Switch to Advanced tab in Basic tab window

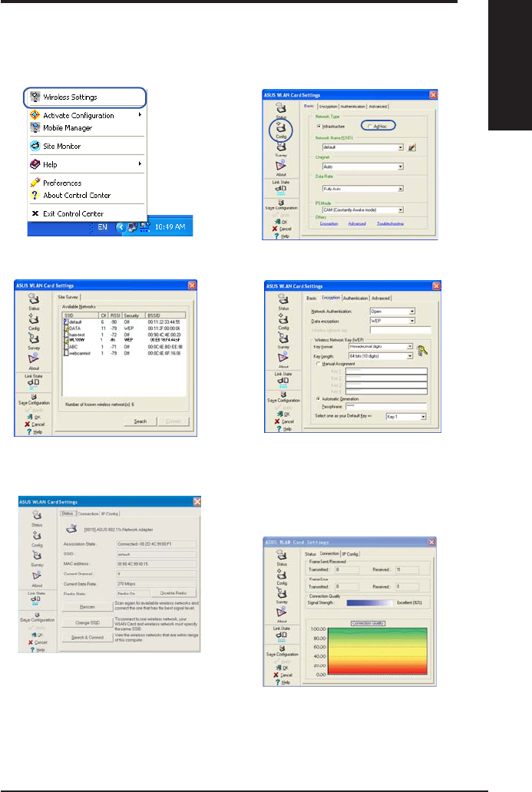tap(378, 107)
